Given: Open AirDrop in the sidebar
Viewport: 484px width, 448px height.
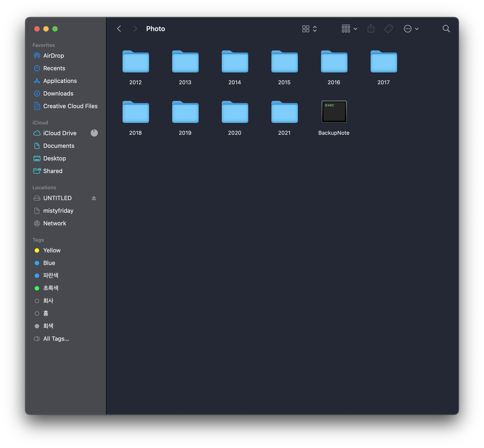Looking at the screenshot, I should tap(53, 55).
